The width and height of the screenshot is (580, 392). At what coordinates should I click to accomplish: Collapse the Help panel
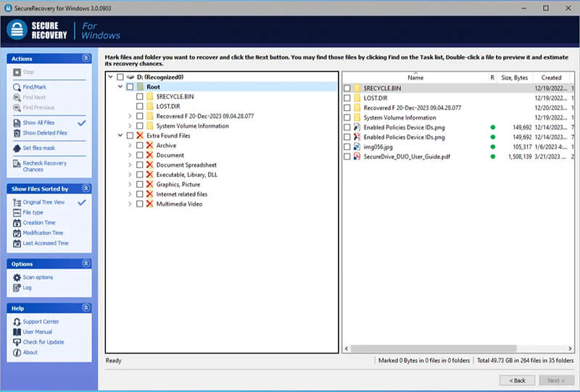[x=86, y=308]
